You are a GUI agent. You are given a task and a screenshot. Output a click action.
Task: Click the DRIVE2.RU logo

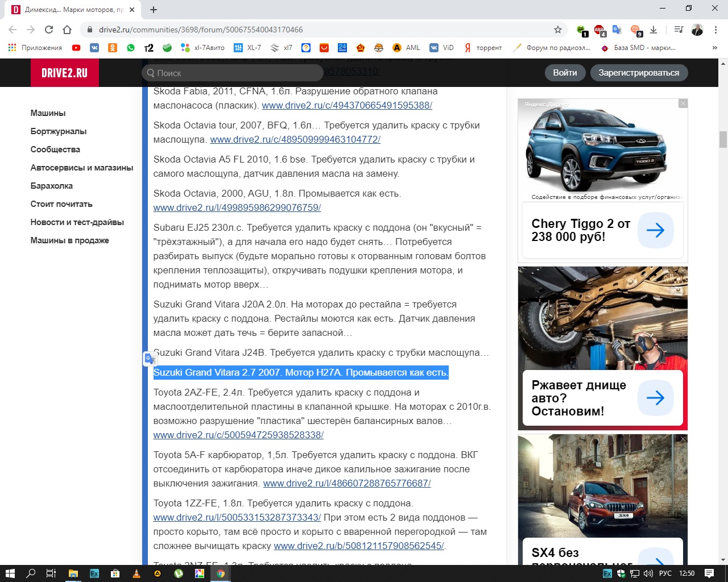[65, 73]
